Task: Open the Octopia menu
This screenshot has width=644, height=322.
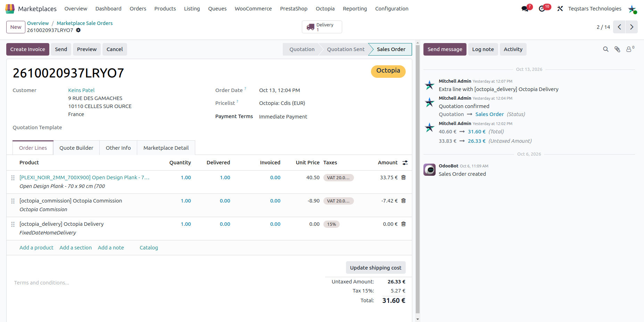Action: [325, 9]
